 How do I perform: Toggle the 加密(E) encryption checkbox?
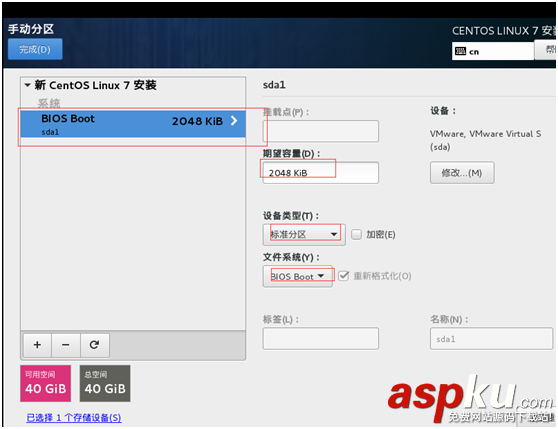pos(356,234)
